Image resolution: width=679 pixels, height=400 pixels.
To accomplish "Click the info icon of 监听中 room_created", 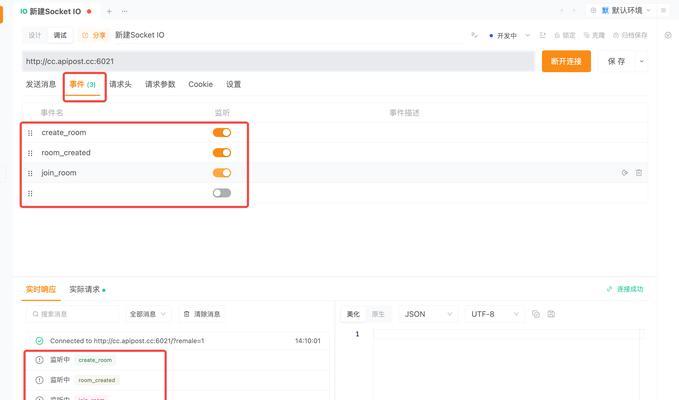I will (39, 380).
